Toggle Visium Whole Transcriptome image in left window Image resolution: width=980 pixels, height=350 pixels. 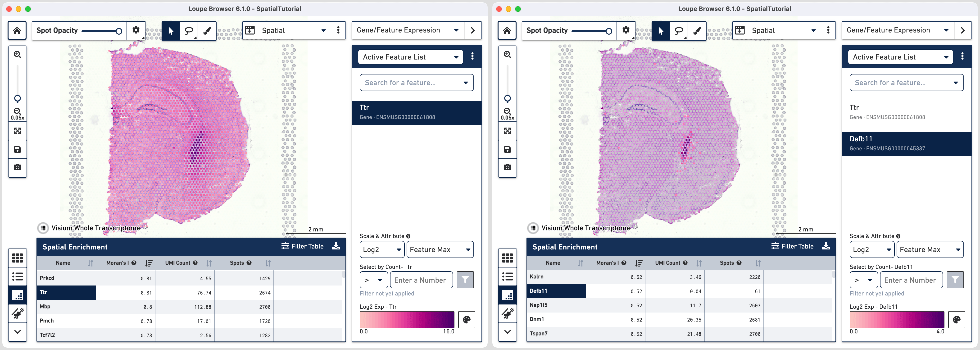tap(43, 228)
